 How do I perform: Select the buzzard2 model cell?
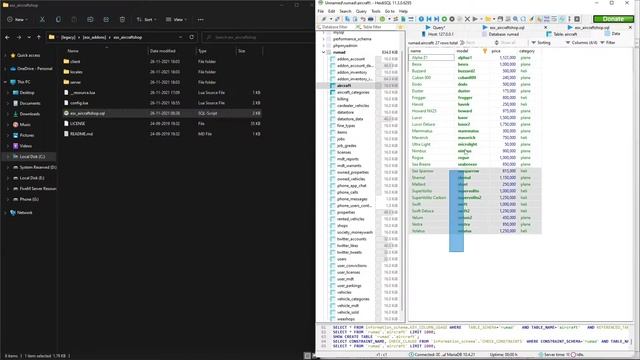472,71
